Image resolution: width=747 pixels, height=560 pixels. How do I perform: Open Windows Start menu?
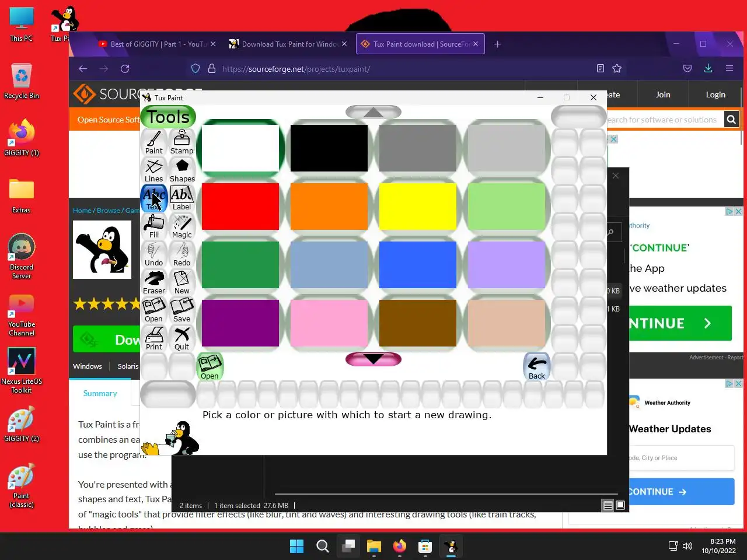pos(296,546)
